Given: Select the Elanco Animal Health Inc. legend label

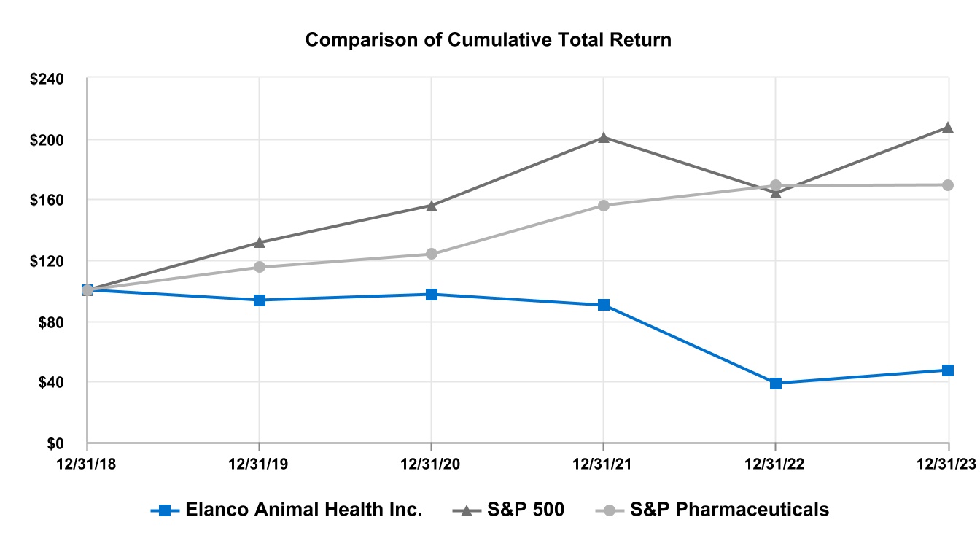Looking at the screenshot, I should pyautogui.click(x=303, y=510).
